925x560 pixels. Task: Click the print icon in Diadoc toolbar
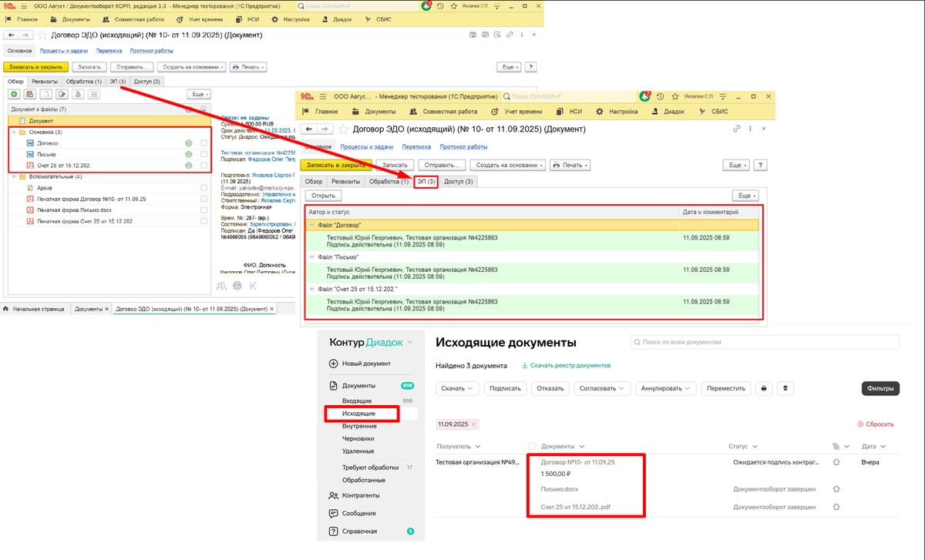coord(762,388)
